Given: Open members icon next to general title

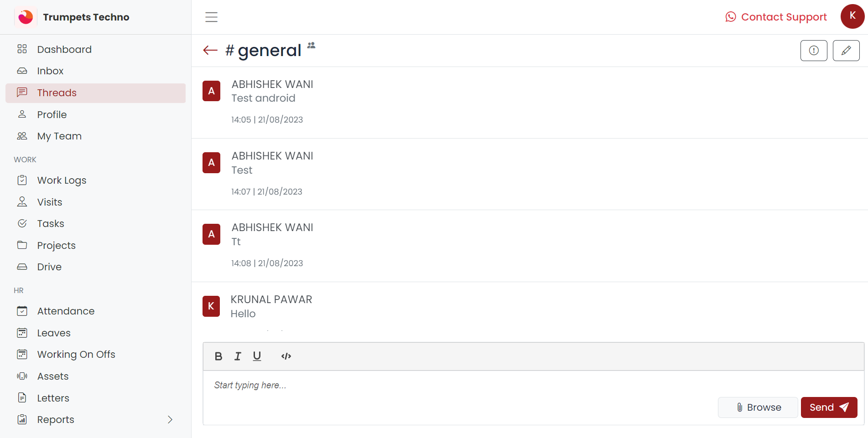Looking at the screenshot, I should click(x=311, y=45).
